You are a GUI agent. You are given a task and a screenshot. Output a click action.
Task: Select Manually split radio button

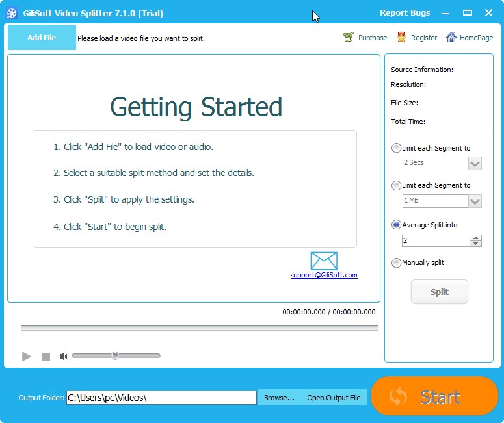click(x=396, y=263)
